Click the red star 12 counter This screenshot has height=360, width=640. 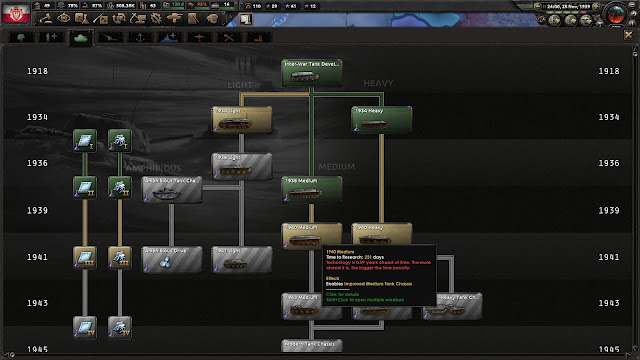coord(310,6)
